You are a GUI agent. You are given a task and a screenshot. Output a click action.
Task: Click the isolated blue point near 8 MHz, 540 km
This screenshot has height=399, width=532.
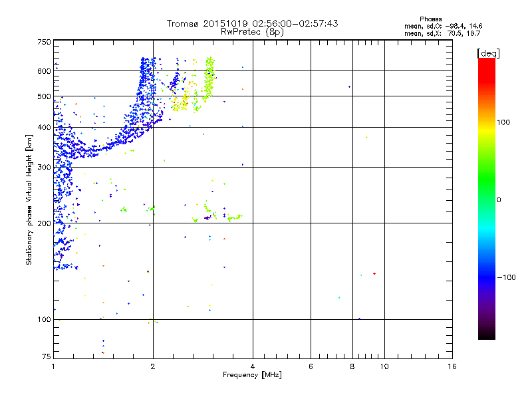click(x=350, y=87)
